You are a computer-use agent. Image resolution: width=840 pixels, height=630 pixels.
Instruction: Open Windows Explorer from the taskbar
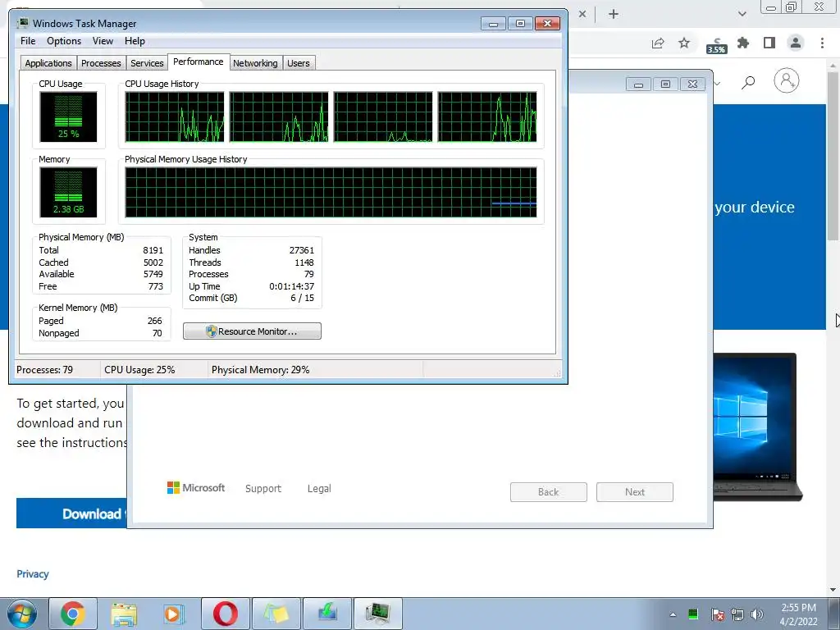[124, 614]
